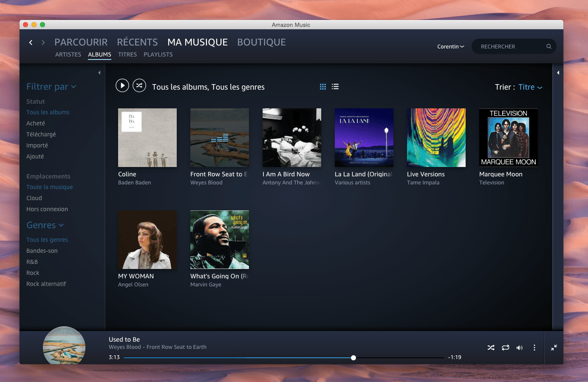Open the Corentin account menu
The width and height of the screenshot is (588, 382).
click(x=451, y=46)
